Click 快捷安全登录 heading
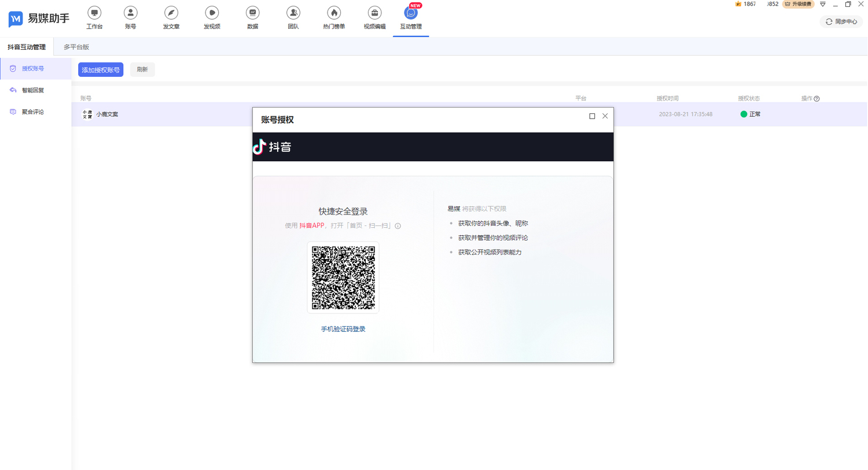Image resolution: width=868 pixels, height=470 pixels. point(343,212)
